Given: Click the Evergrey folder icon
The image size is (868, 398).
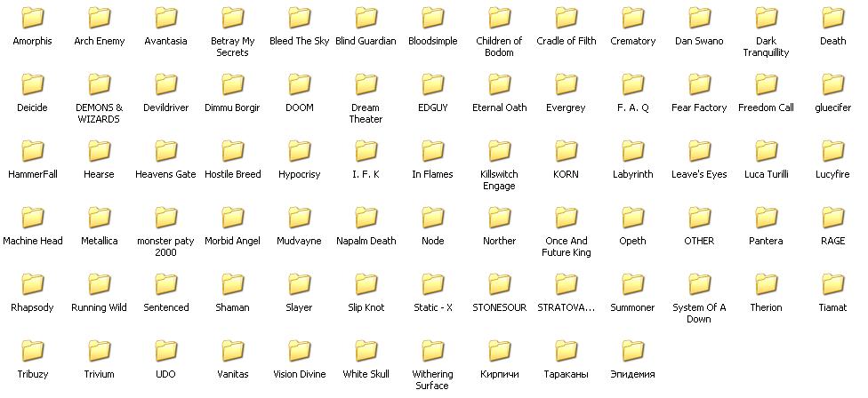Looking at the screenshot, I should (x=567, y=84).
